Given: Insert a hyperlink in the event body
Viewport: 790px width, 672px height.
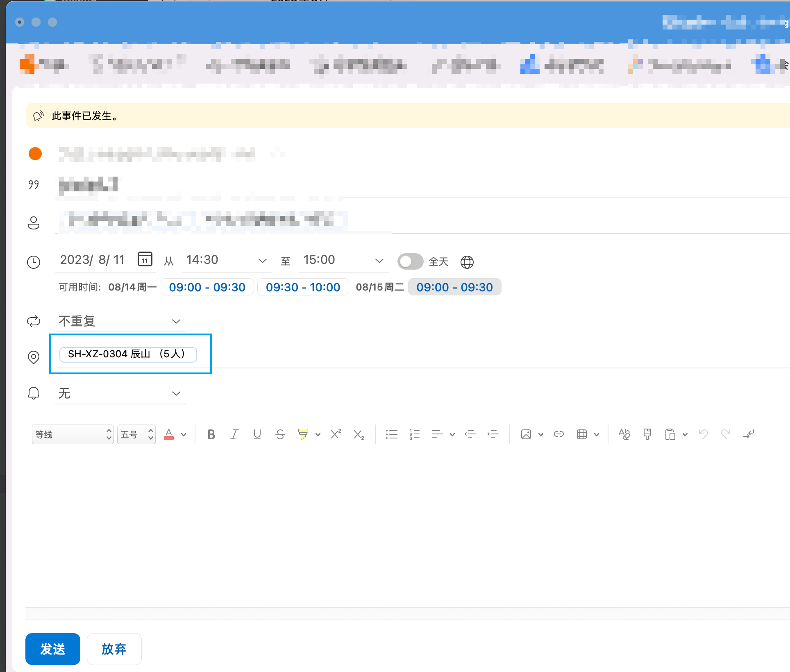Looking at the screenshot, I should (558, 434).
